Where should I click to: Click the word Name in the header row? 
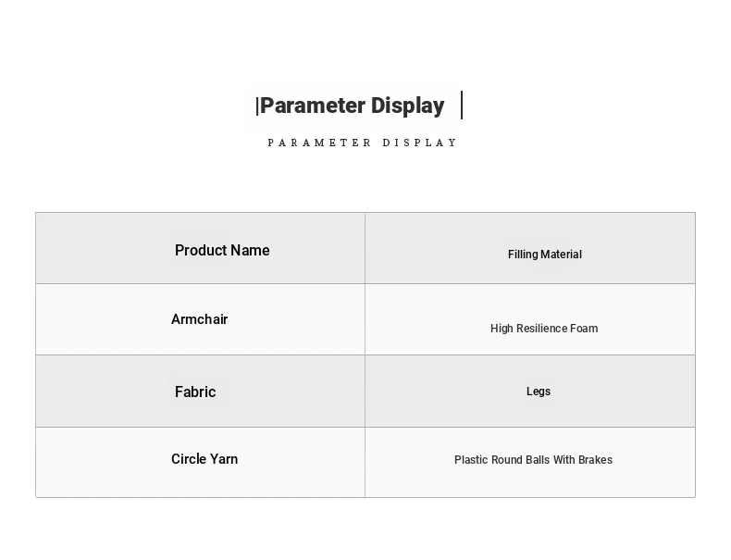(x=250, y=250)
